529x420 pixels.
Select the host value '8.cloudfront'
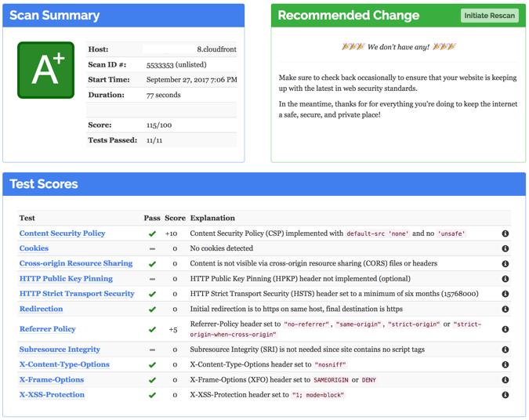pos(216,49)
